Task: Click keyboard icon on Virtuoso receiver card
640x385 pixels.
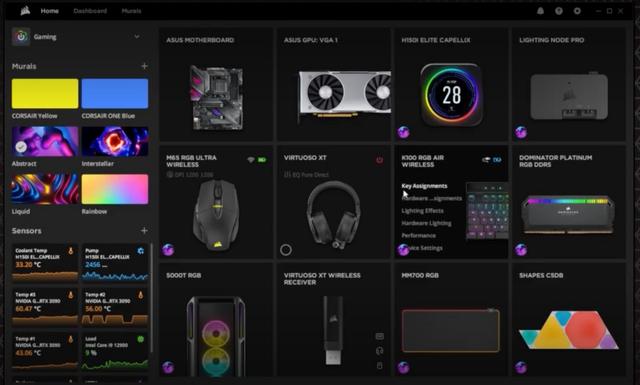Action: [380, 336]
